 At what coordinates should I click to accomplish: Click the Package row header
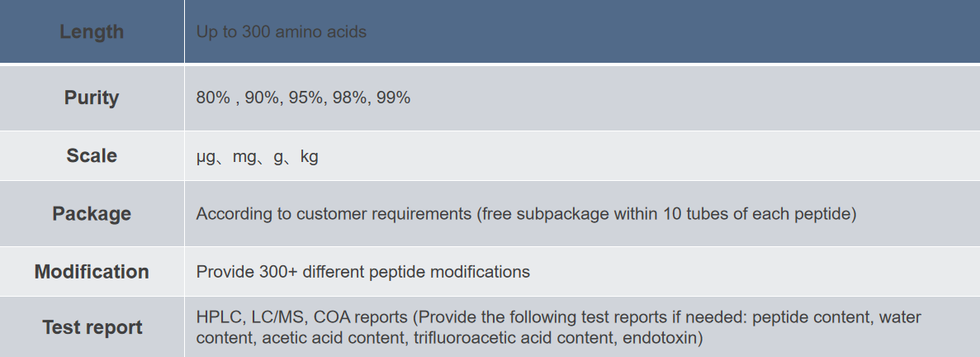point(92,214)
